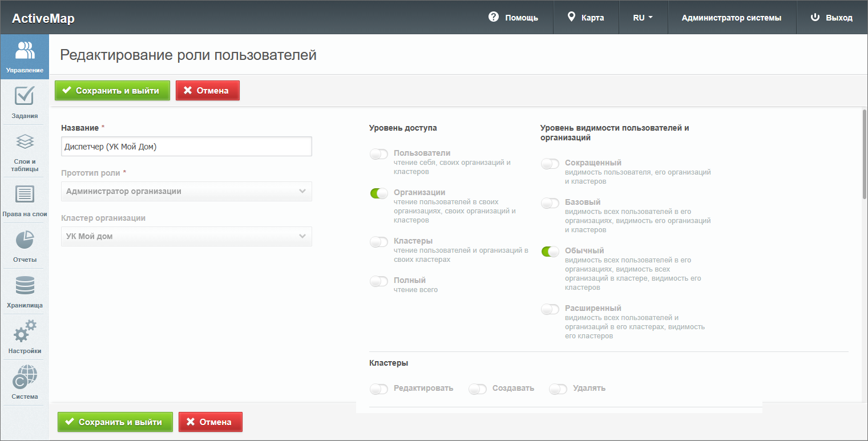Click the bottom Отмена button
The height and width of the screenshot is (441, 868).
[x=211, y=422]
